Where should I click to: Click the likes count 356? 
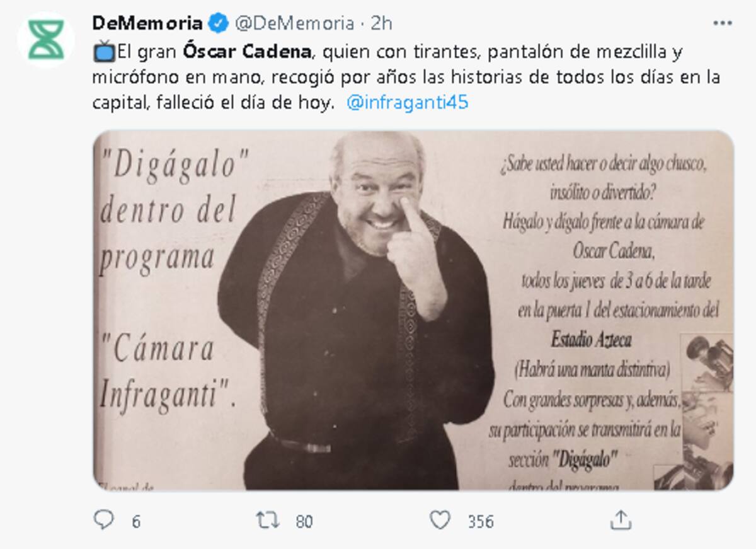point(480,522)
